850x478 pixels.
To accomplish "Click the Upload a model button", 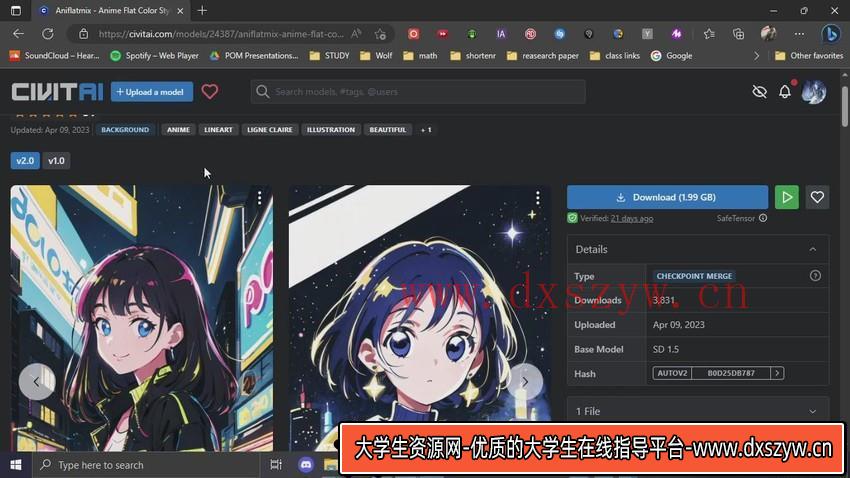I will point(152,92).
